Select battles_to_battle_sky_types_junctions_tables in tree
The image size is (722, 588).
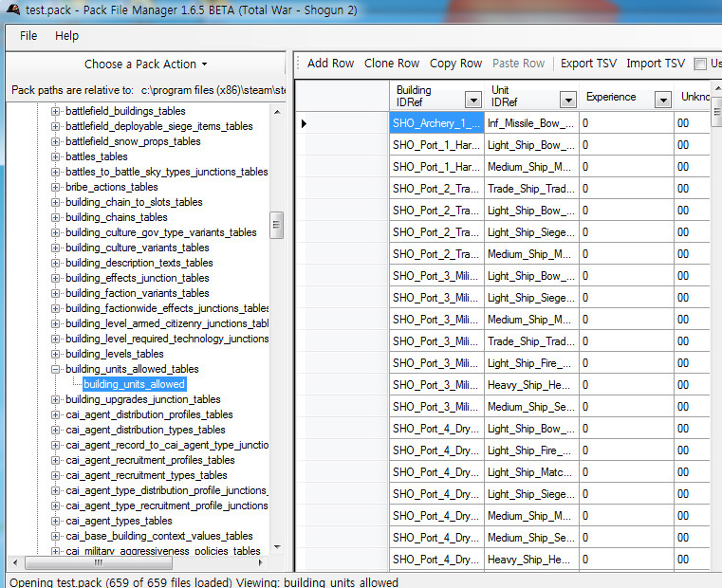point(166,172)
